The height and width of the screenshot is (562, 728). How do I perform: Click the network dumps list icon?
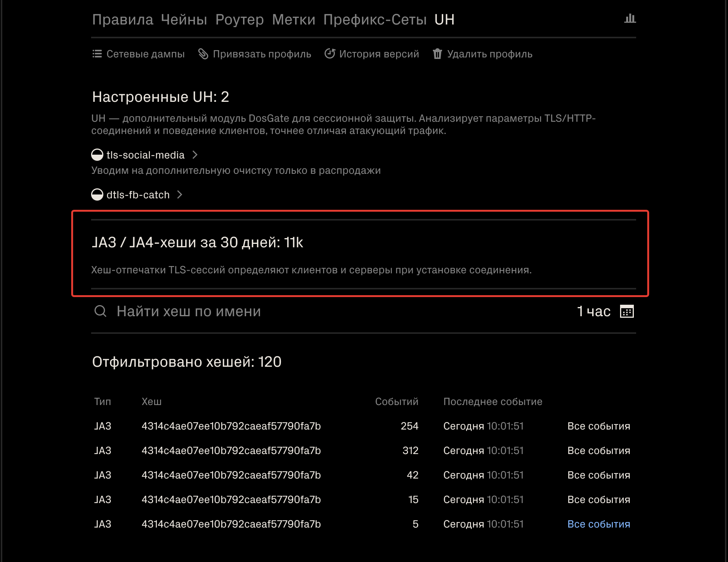point(97,54)
